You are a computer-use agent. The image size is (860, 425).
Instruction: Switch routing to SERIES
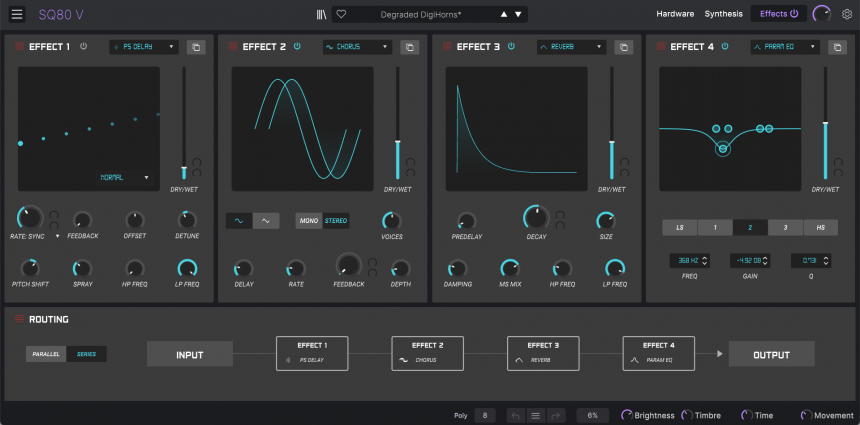coord(87,354)
